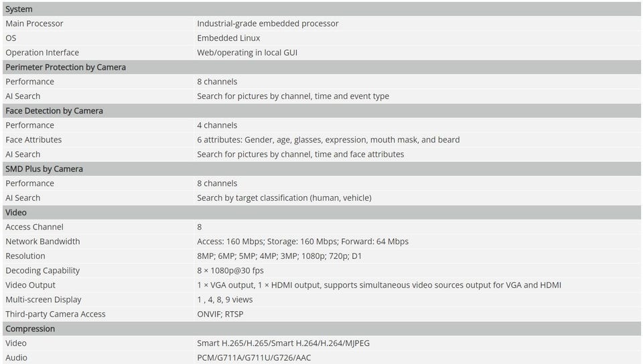Click Perimeter Protection by Camera header

(x=321, y=67)
